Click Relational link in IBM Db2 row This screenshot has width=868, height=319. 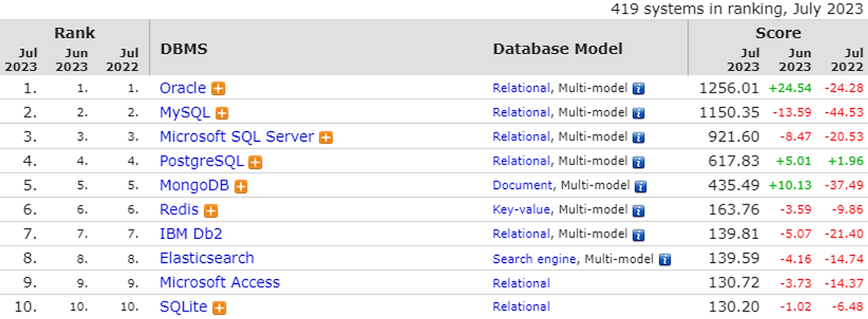tap(521, 234)
